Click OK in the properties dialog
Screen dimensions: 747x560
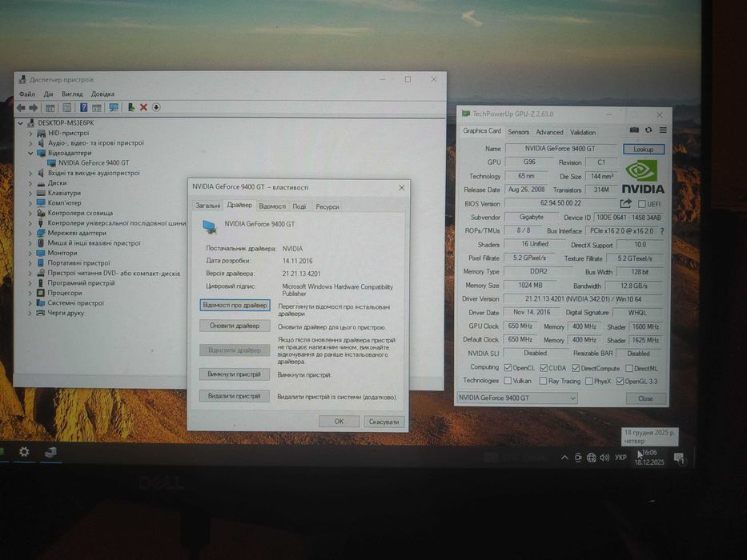(x=339, y=422)
